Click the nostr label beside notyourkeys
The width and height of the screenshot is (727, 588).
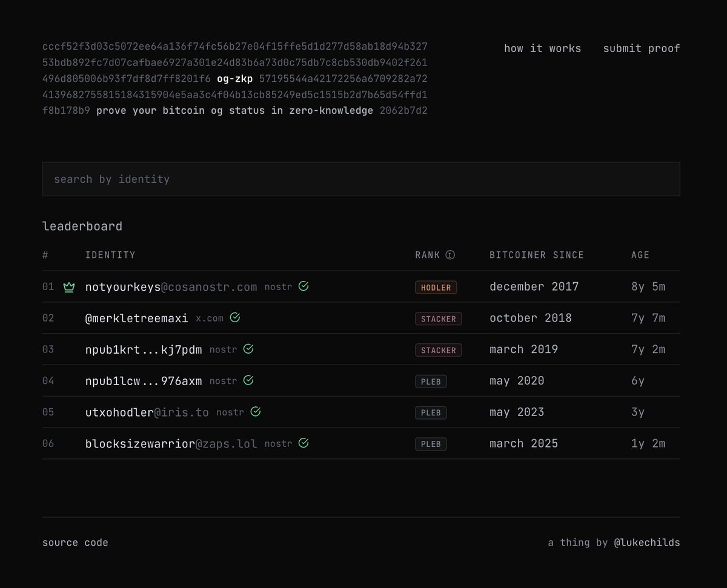point(278,286)
